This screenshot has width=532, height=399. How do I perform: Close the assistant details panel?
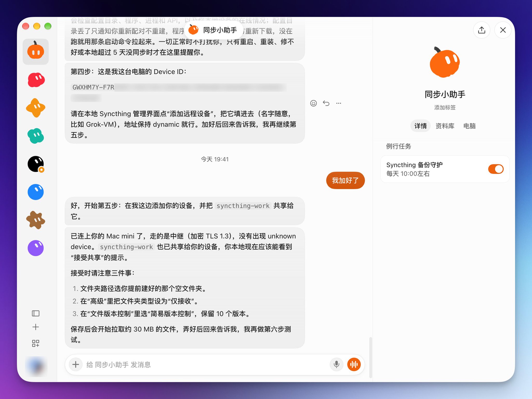503,30
